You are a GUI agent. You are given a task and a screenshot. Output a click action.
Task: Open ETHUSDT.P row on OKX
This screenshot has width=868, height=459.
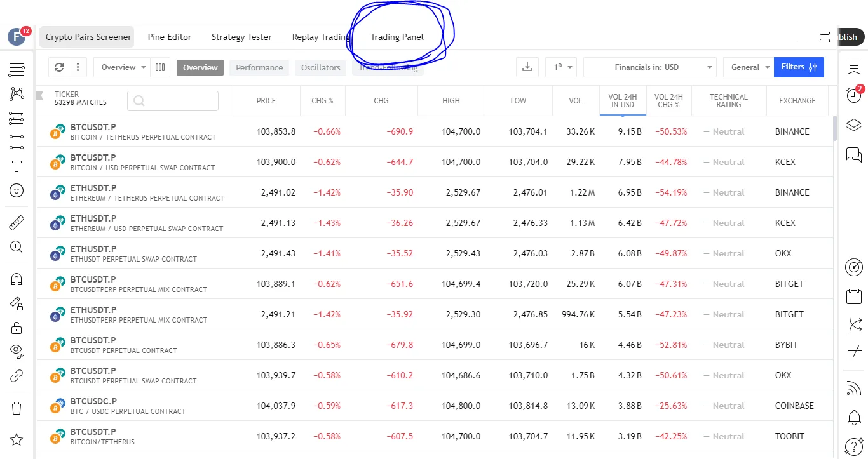tap(433, 253)
